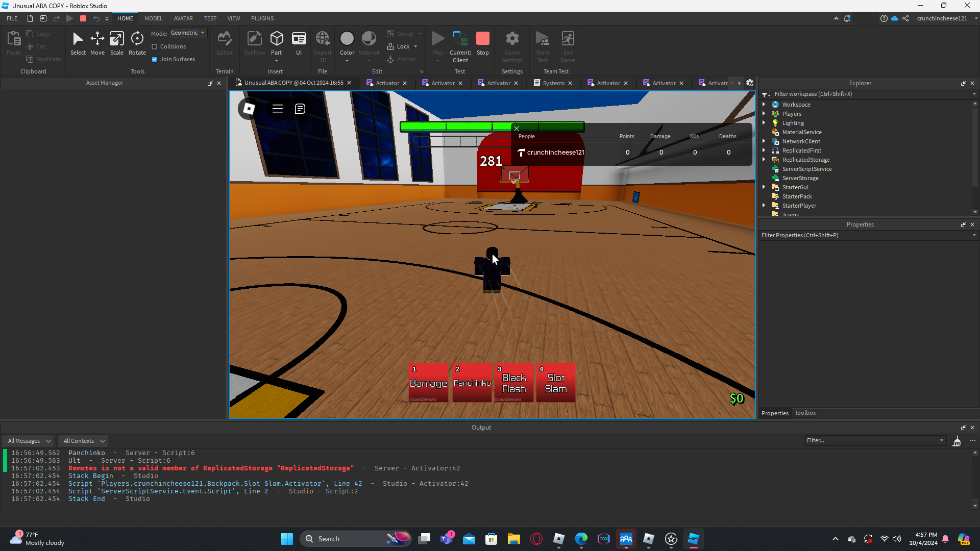
Task: Open the Material selector
Action: [x=369, y=43]
